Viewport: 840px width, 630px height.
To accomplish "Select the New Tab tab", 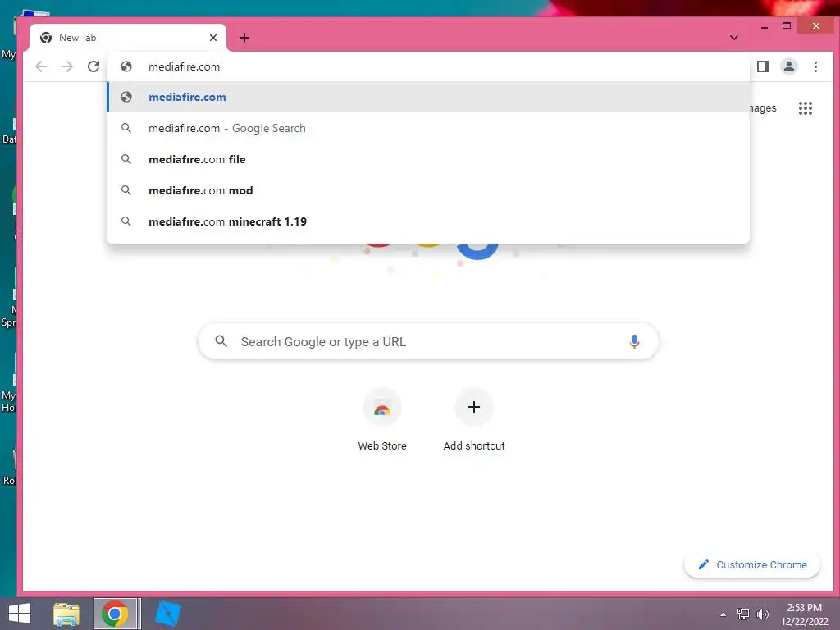I will pos(129,38).
